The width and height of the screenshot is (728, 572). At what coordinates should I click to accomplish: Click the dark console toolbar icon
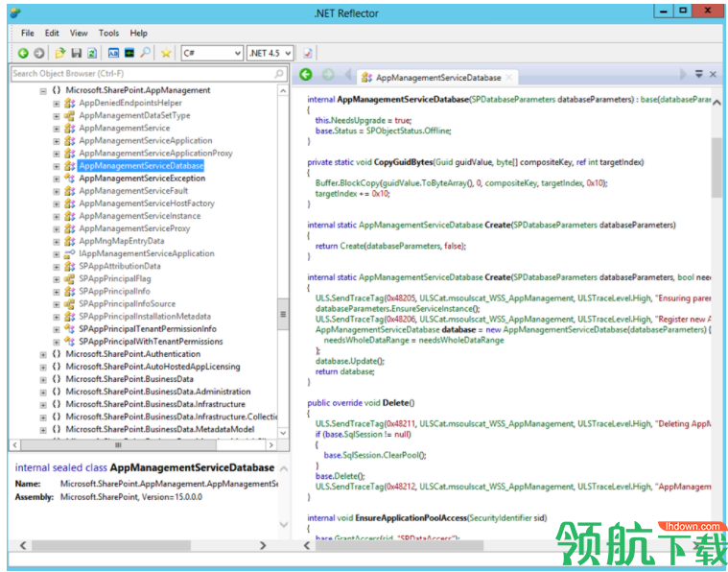(x=129, y=53)
